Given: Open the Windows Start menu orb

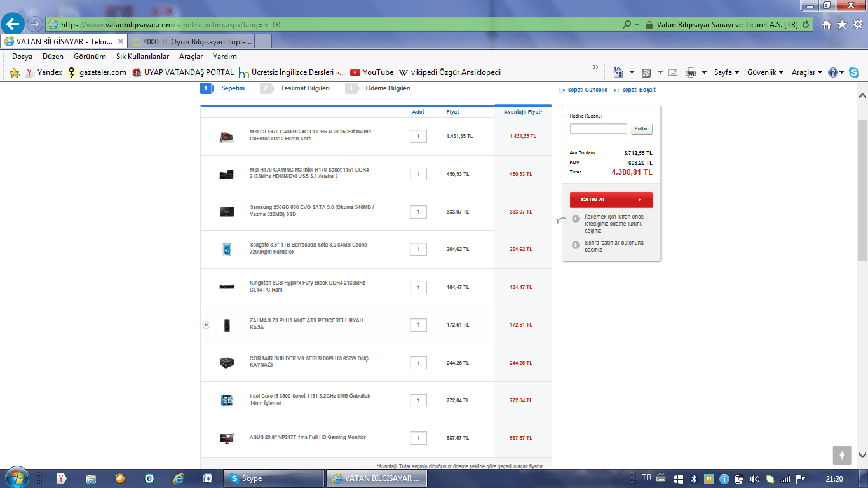Looking at the screenshot, I should click(x=17, y=478).
